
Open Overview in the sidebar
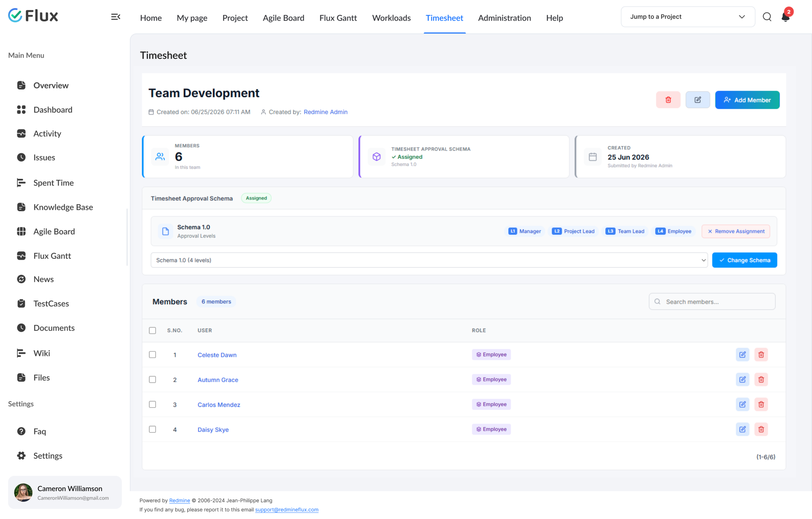point(43,85)
